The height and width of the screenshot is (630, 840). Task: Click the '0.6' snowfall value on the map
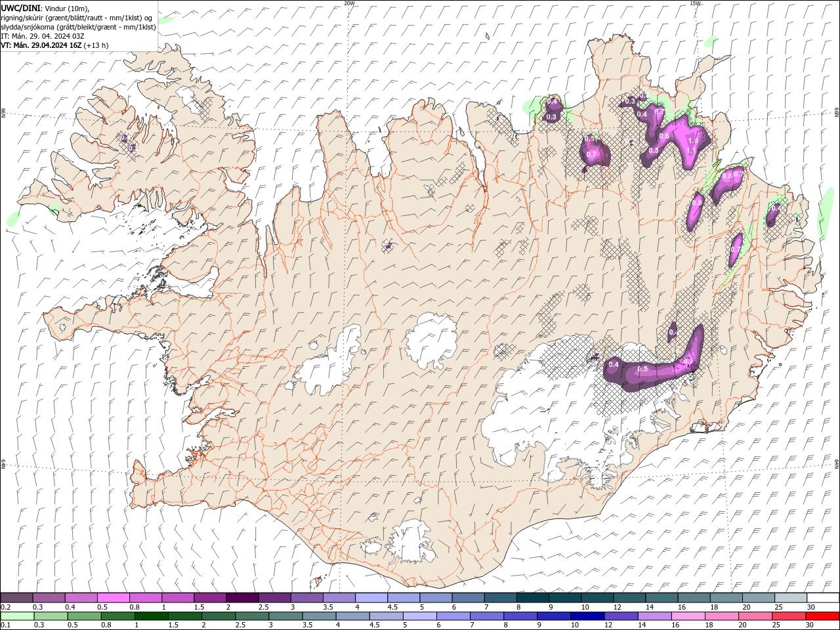663,136
